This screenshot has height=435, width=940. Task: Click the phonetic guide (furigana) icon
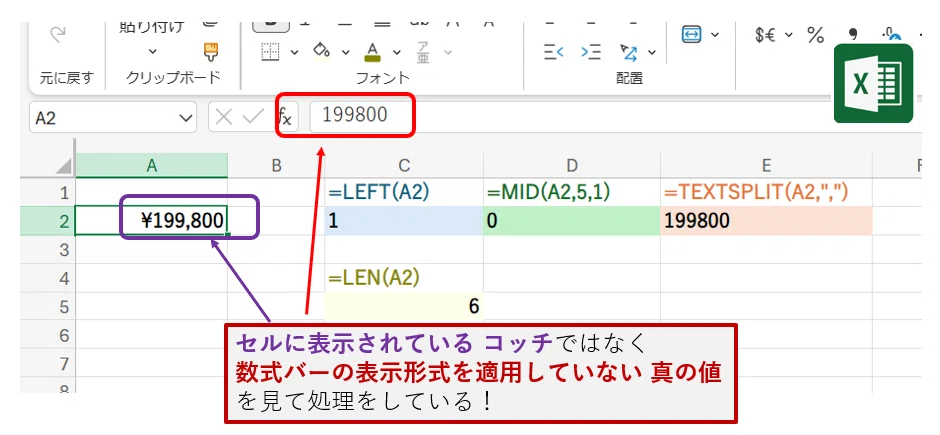[423, 52]
